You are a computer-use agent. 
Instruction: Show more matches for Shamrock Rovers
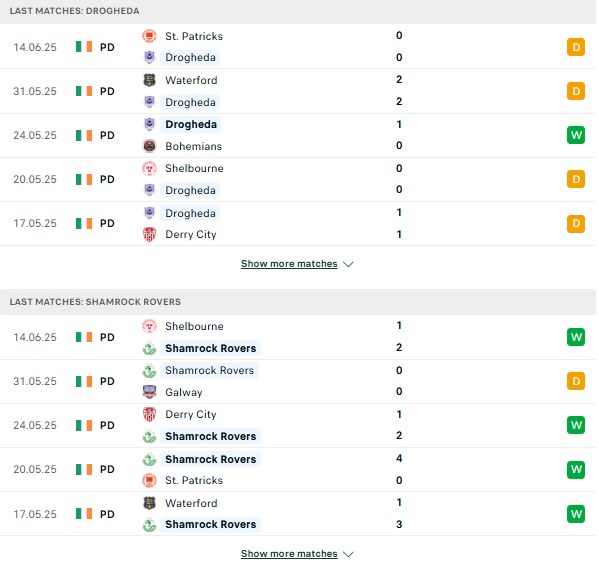point(289,554)
